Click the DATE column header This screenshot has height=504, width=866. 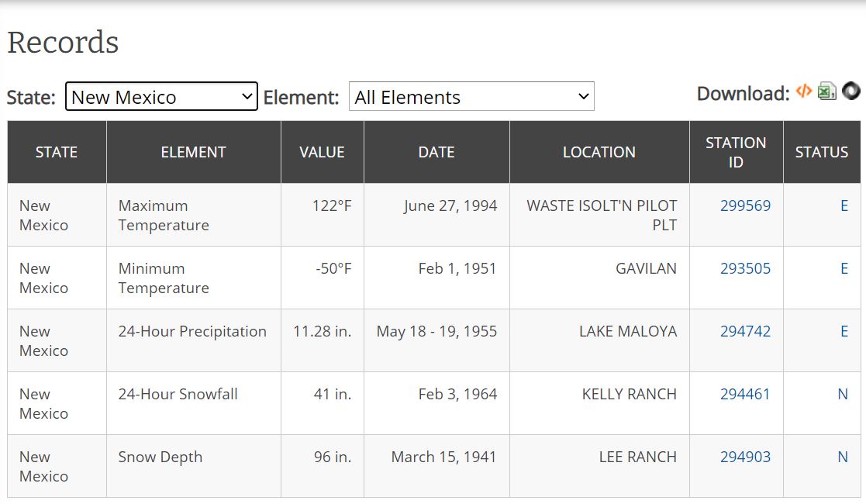(x=436, y=152)
